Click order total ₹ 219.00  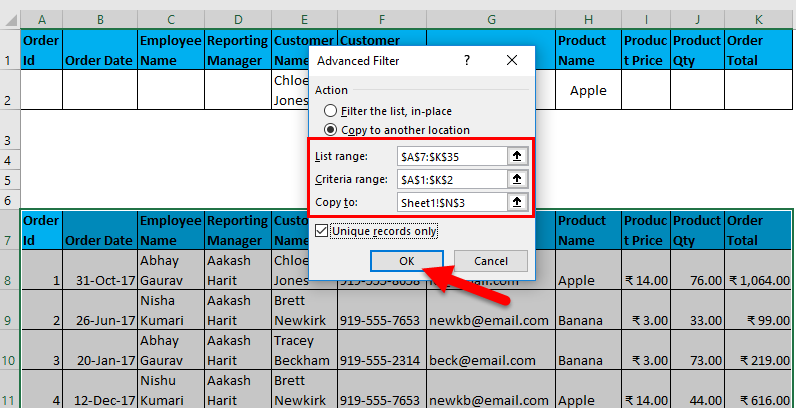tap(758, 350)
